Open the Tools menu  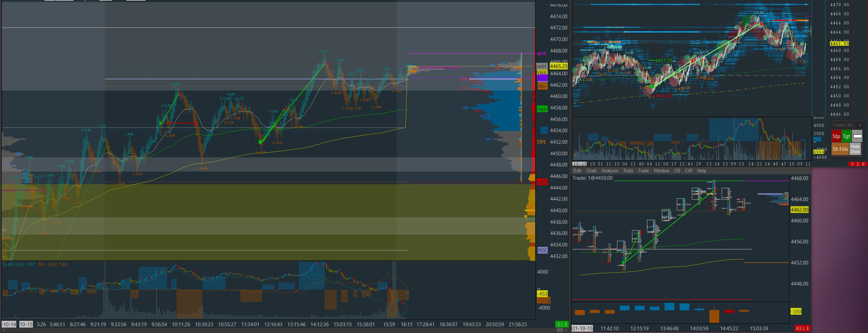pos(628,171)
